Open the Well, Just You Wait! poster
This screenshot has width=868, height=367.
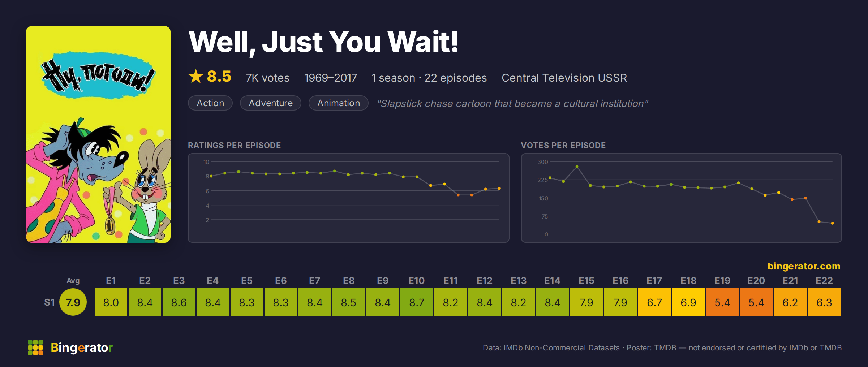tap(98, 134)
